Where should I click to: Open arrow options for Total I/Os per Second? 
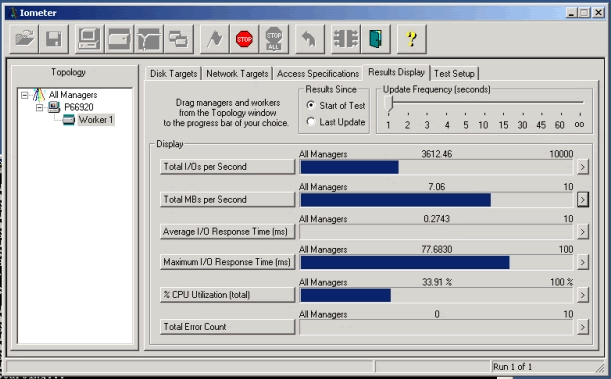(583, 167)
